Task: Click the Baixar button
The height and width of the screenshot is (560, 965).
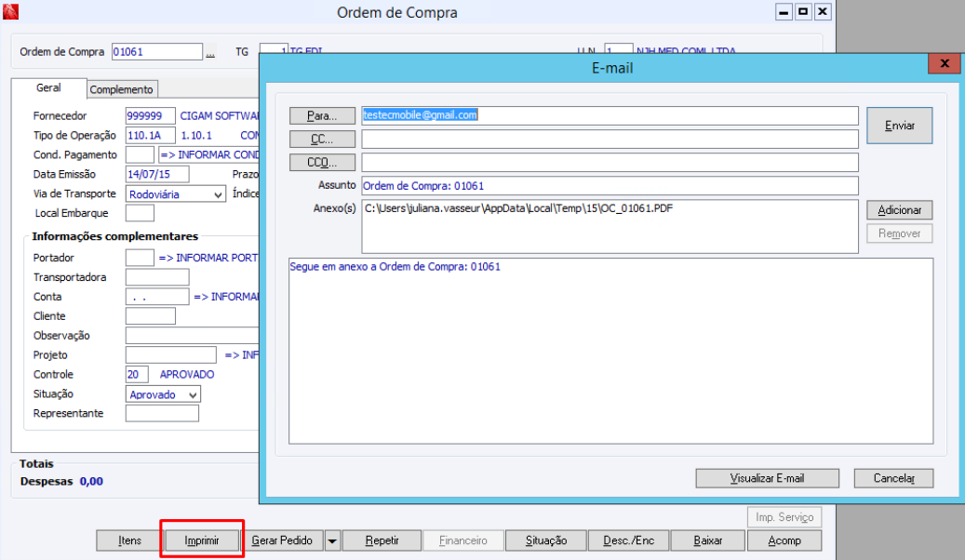Action: (708, 540)
